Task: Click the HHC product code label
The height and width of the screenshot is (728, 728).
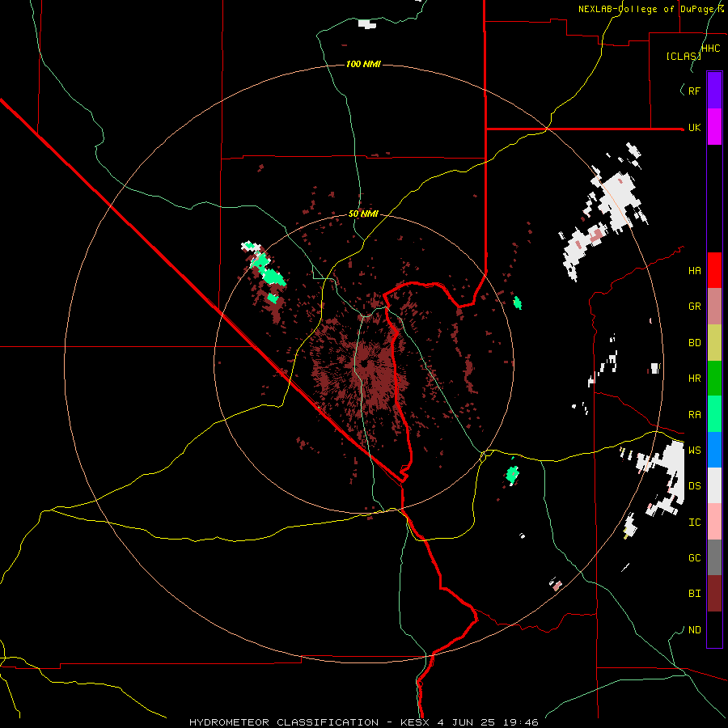Action: [x=710, y=49]
